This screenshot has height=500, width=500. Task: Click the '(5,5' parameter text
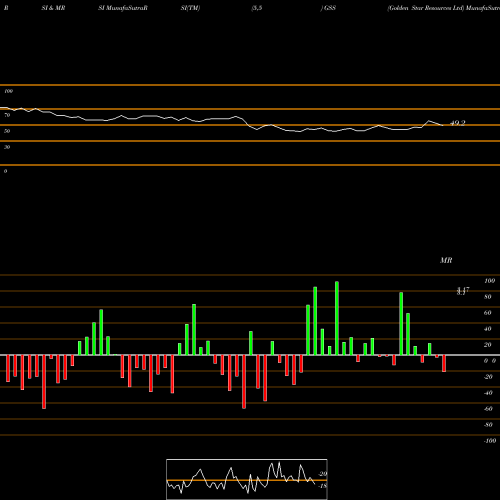click(257, 8)
